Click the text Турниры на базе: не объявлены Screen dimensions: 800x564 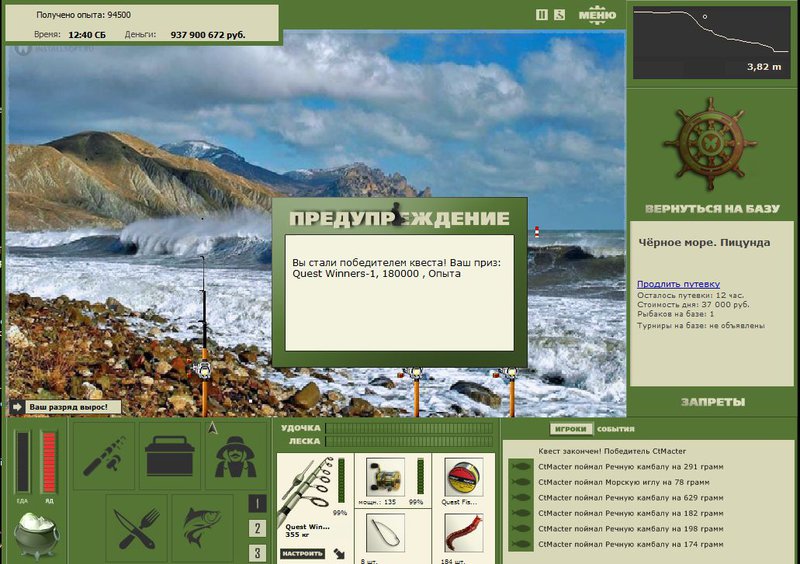point(701,326)
